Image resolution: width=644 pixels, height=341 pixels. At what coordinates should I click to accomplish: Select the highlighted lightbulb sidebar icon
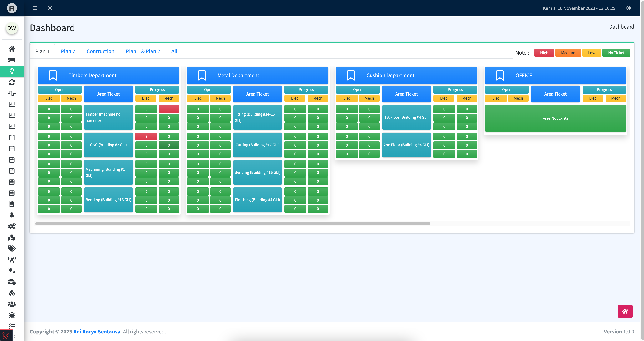[12, 71]
